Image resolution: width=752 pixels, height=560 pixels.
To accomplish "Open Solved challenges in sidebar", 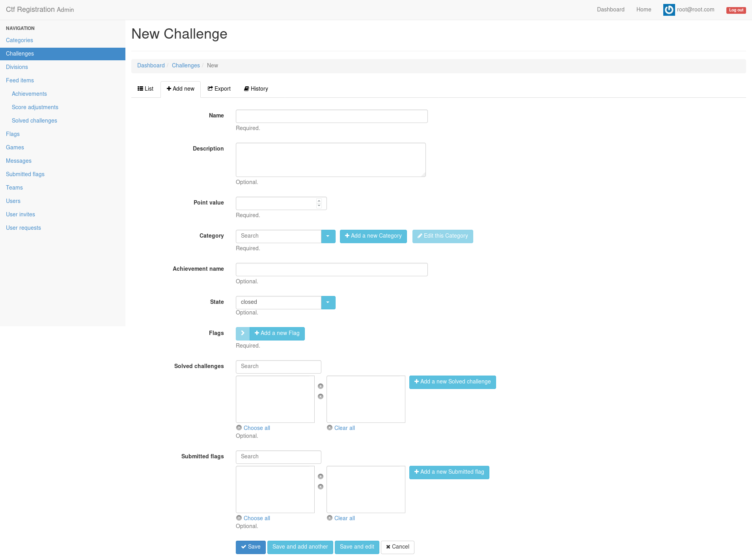I will [x=63, y=121].
